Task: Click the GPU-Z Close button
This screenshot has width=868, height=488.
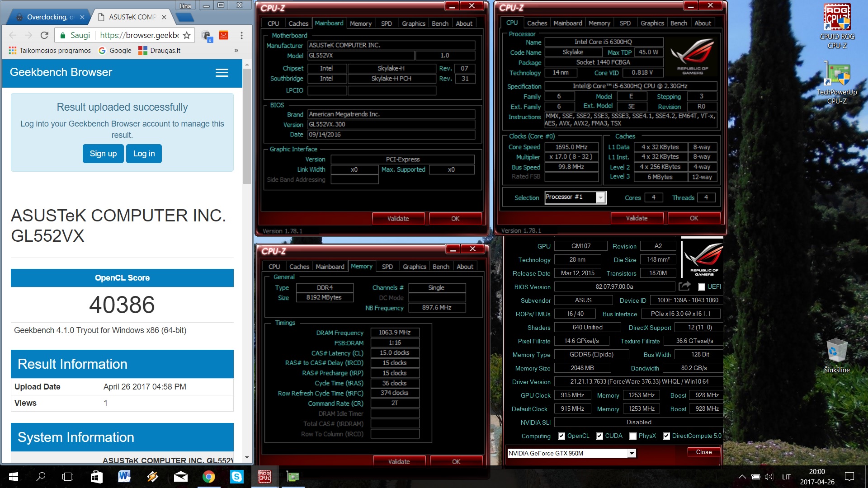Action: (704, 452)
